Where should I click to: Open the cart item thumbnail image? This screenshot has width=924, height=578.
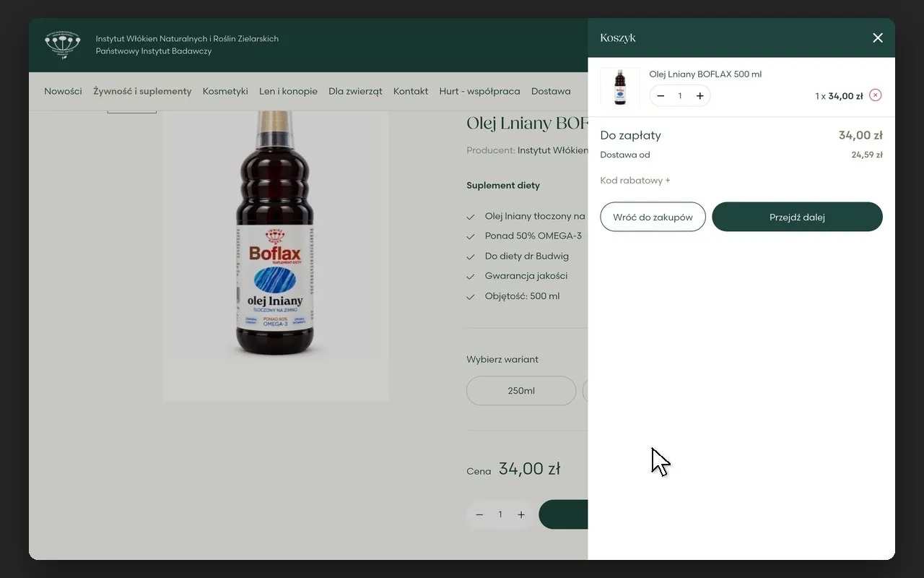620,87
